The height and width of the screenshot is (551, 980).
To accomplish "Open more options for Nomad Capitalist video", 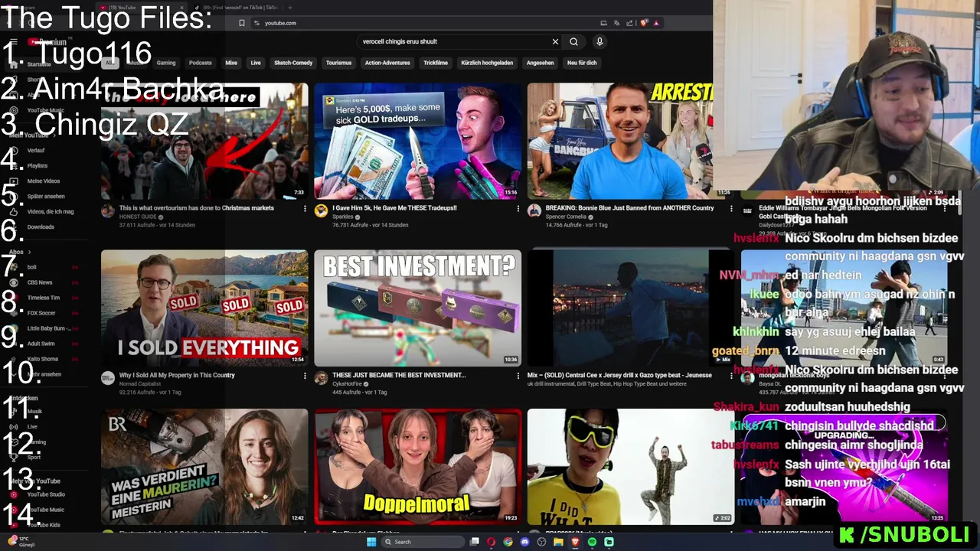I will coord(305,376).
